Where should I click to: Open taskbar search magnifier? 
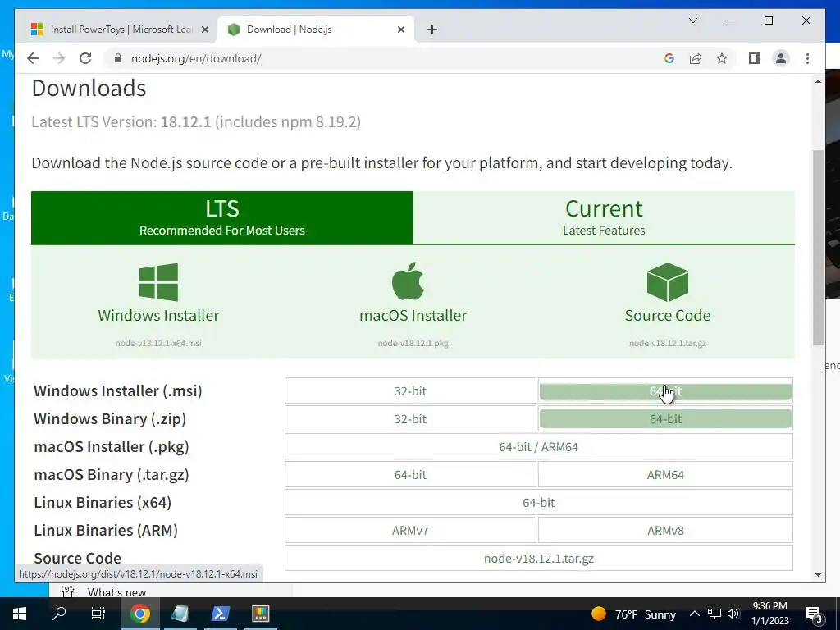(x=59, y=614)
